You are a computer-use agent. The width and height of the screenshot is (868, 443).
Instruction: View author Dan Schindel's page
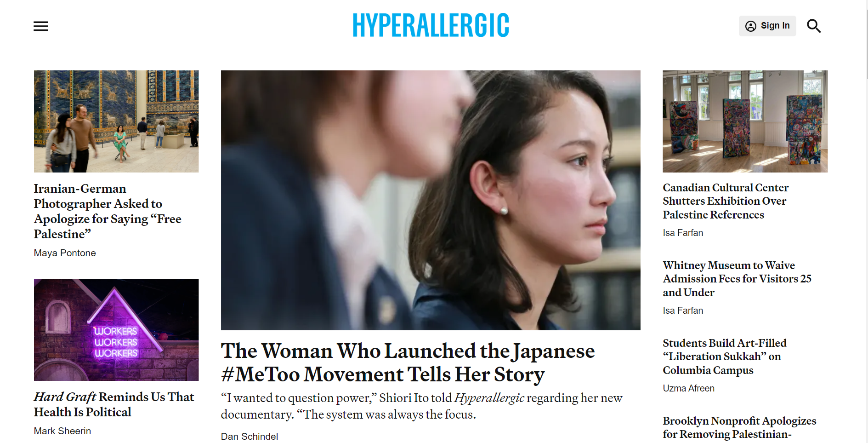click(250, 436)
